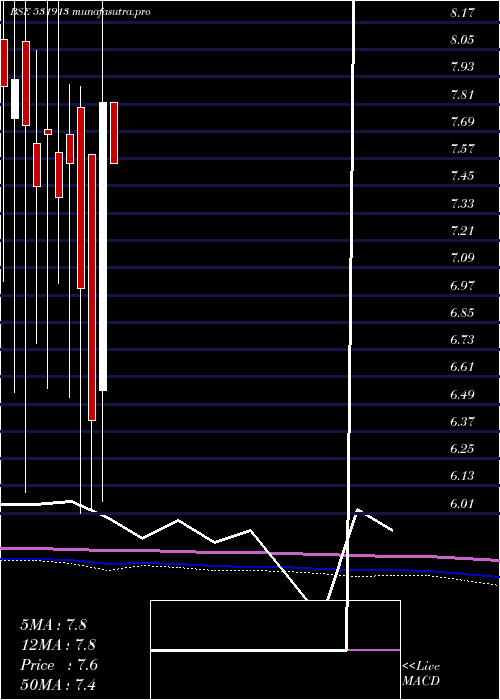Click the 5MA : 7.8 readout

[x=54, y=625]
